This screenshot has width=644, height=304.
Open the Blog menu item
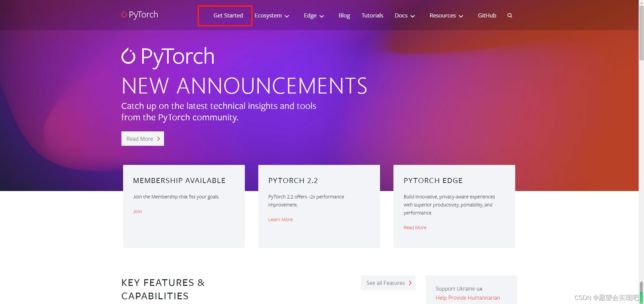point(344,15)
